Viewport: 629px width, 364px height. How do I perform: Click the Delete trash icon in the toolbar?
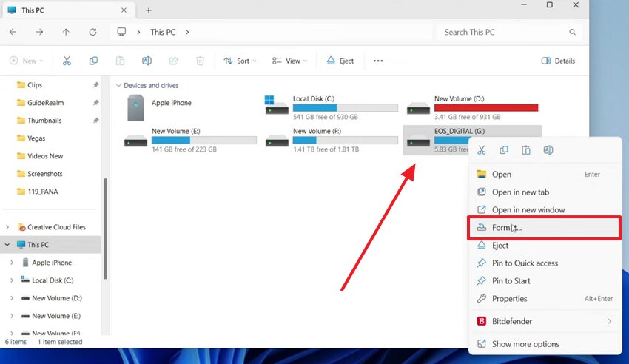[201, 61]
